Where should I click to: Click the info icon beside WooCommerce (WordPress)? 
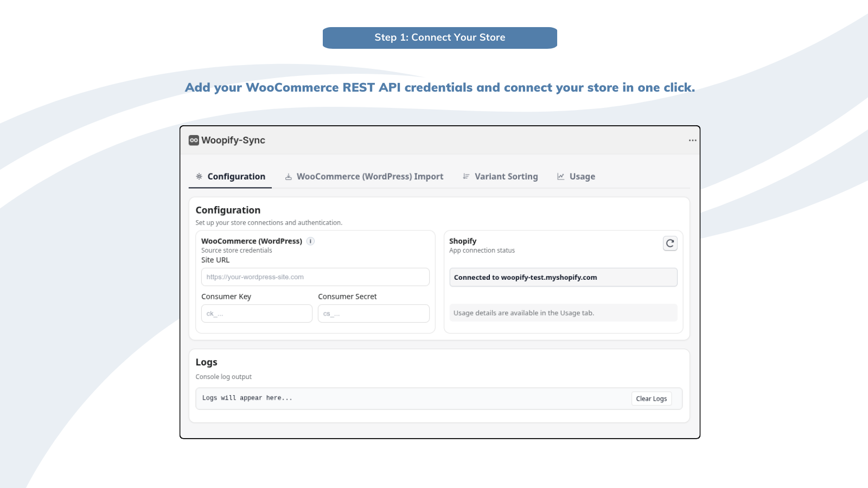coord(310,241)
